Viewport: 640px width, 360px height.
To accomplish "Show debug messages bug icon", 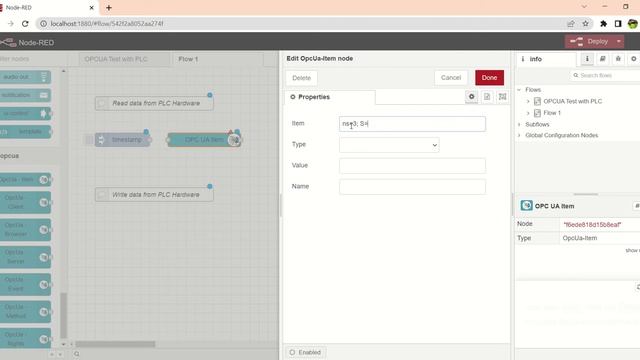I will (x=618, y=59).
